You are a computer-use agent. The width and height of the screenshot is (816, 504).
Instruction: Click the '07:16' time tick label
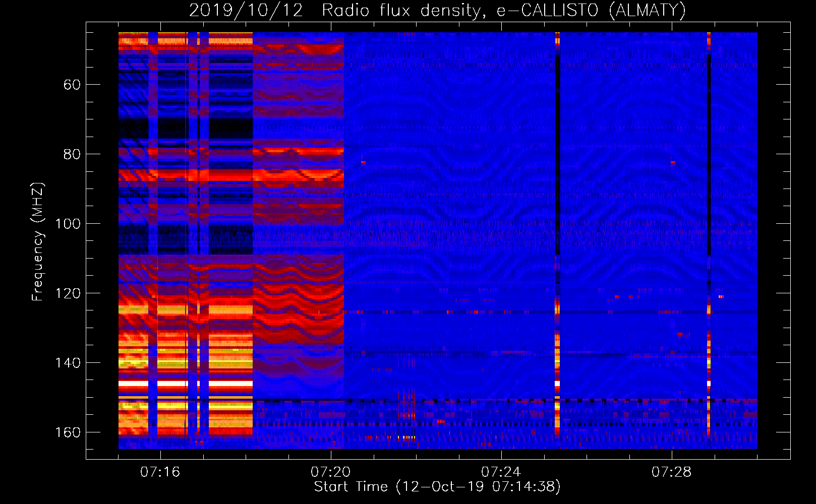click(x=160, y=472)
